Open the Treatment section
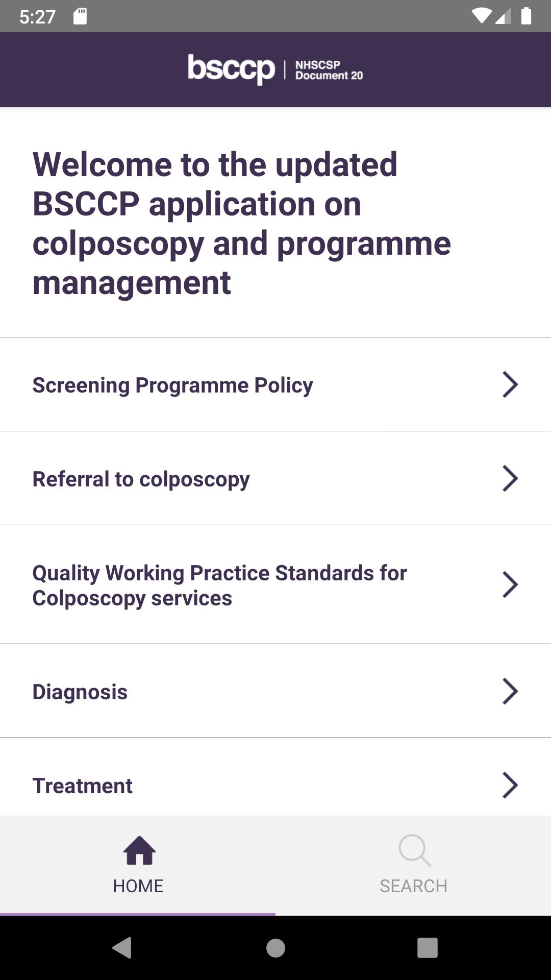The width and height of the screenshot is (551, 980). (x=275, y=777)
